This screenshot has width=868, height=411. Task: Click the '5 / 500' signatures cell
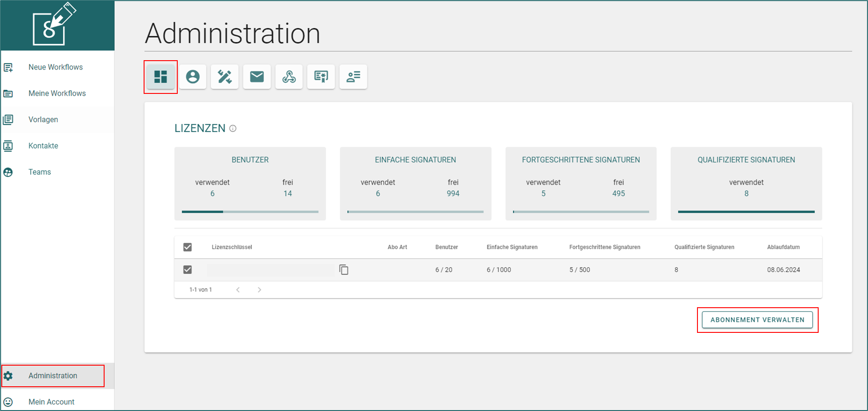click(x=579, y=270)
